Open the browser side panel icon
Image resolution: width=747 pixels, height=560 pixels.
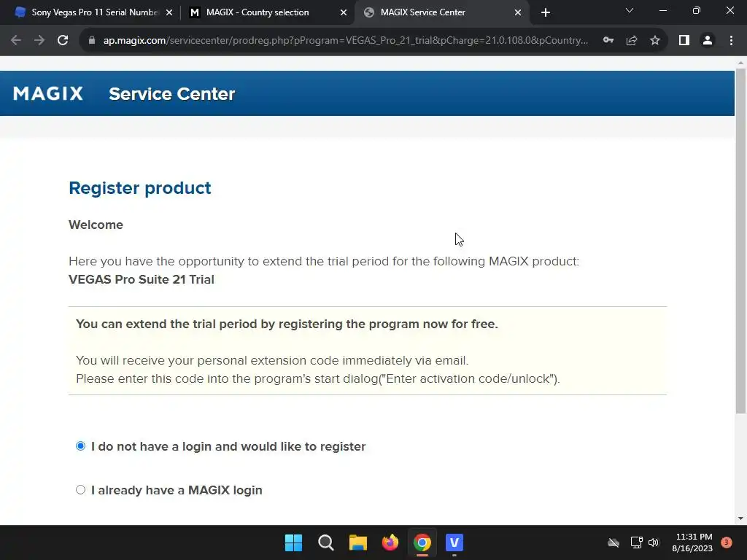tap(684, 41)
